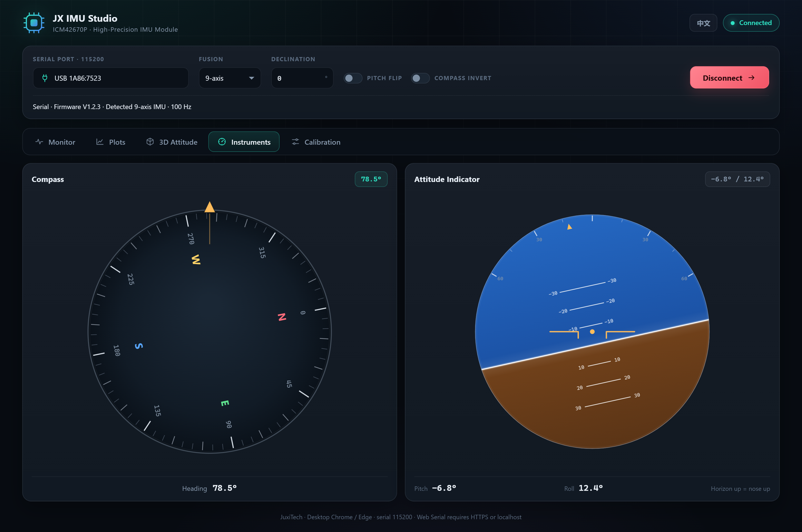Screen dimensions: 802x532
Task: Switch language with the 中文 button
Action: tap(704, 23)
